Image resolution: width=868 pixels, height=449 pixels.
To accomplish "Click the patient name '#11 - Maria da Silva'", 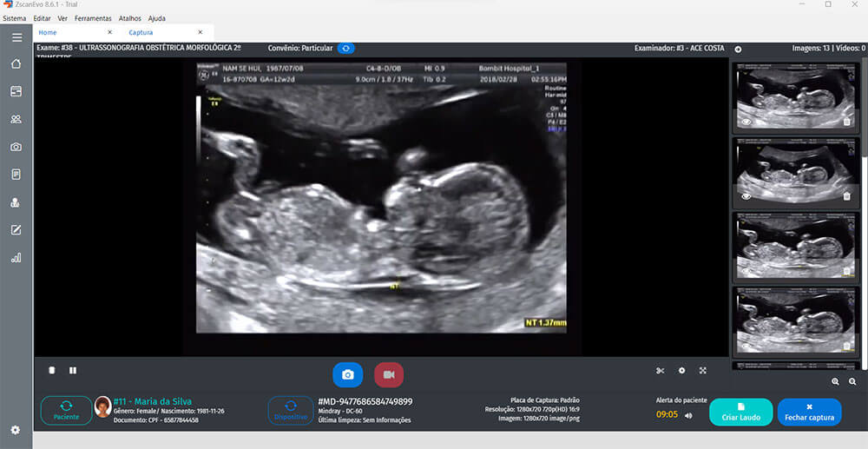I will point(152,401).
